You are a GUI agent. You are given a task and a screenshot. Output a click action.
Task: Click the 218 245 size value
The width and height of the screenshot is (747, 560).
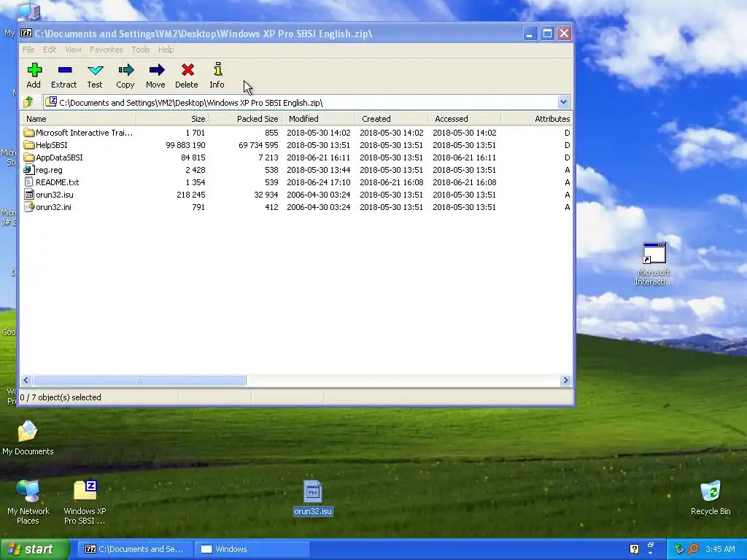pos(190,195)
